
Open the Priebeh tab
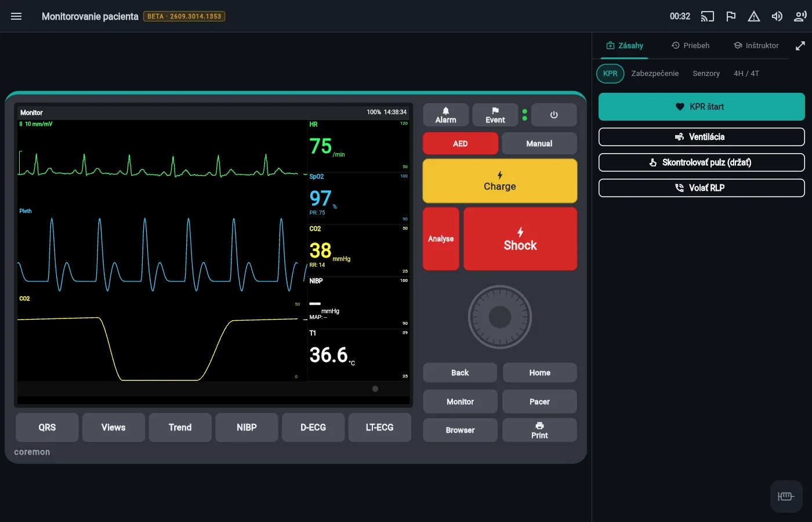690,45
